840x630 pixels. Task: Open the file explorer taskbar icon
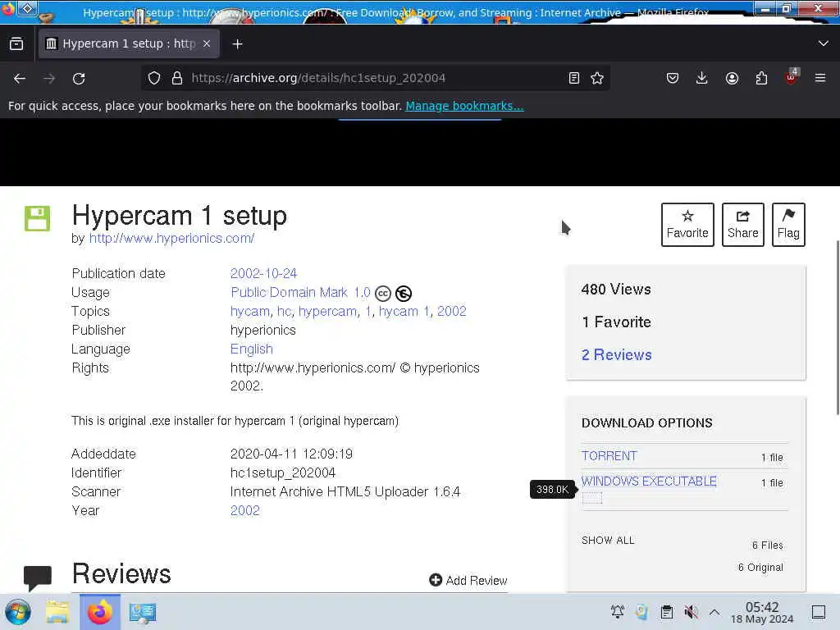coord(57,612)
